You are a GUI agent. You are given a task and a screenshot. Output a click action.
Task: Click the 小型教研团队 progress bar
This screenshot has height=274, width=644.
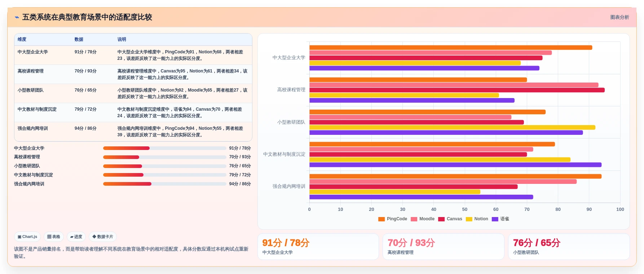(x=164, y=166)
